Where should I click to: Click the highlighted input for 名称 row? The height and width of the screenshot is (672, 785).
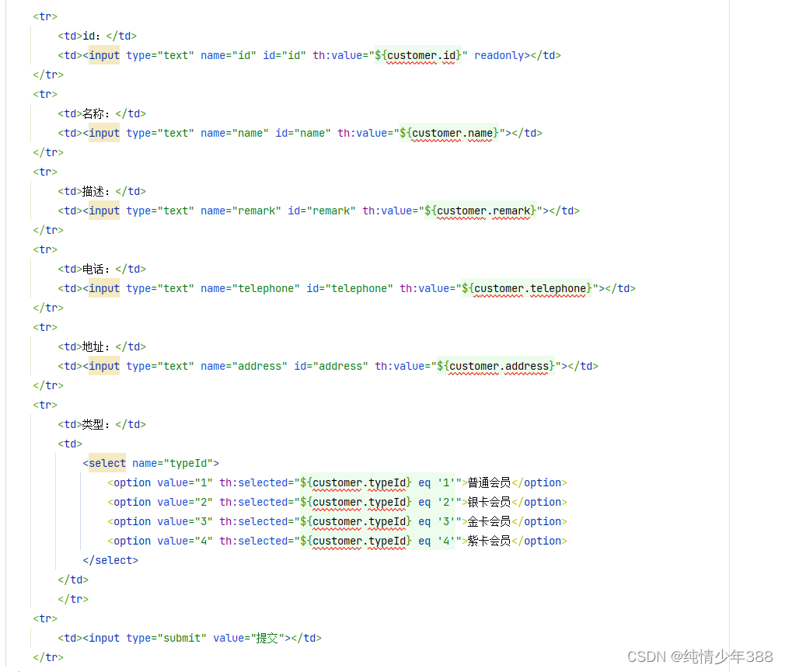pos(104,133)
